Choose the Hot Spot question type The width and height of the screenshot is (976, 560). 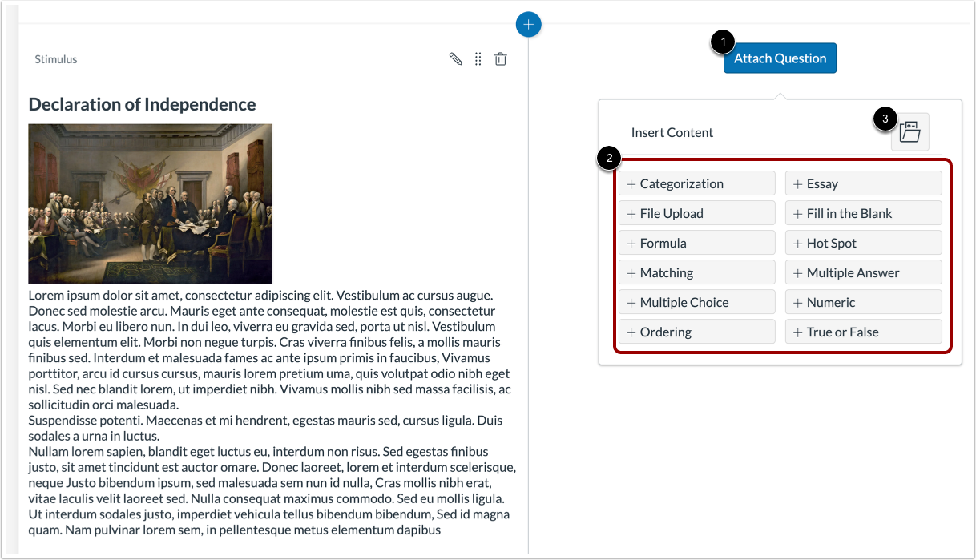(864, 243)
